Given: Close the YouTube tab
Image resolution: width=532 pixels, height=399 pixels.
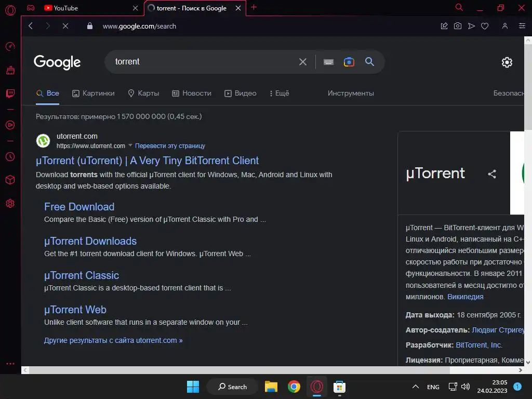Looking at the screenshot, I should click(136, 8).
